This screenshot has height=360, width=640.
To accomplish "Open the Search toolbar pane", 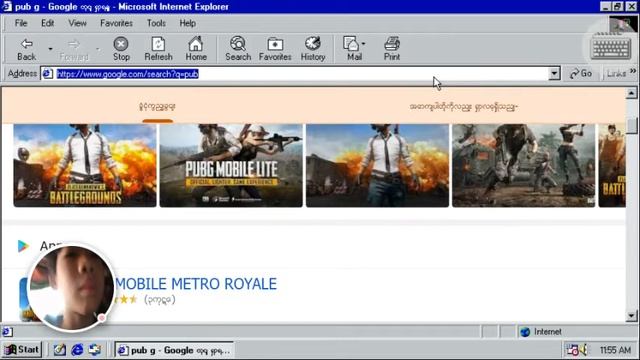I will (x=238, y=49).
